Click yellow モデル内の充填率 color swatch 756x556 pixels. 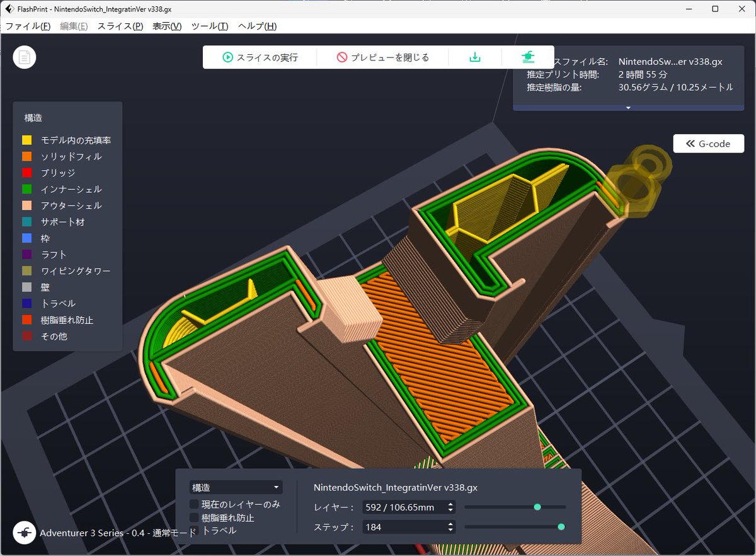[x=26, y=140]
